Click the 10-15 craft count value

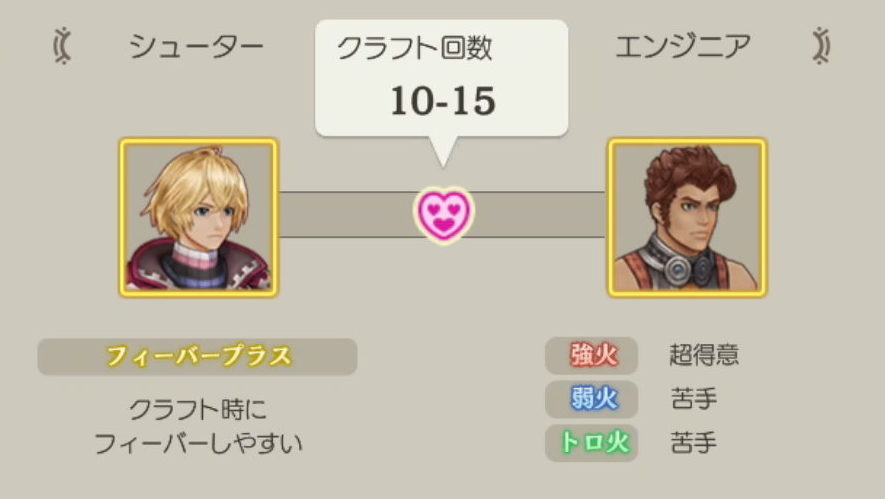click(442, 101)
